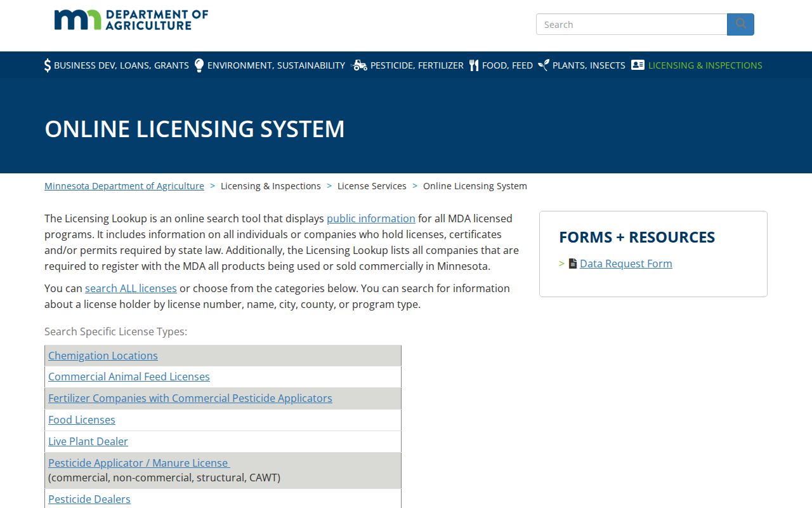
Task: Click the magnifying glass search button
Action: click(740, 24)
